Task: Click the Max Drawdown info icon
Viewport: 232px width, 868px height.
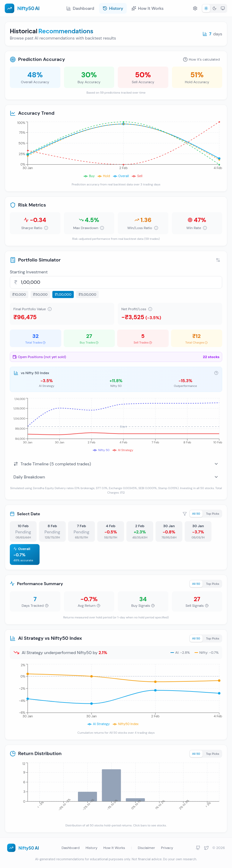Action: (102, 228)
